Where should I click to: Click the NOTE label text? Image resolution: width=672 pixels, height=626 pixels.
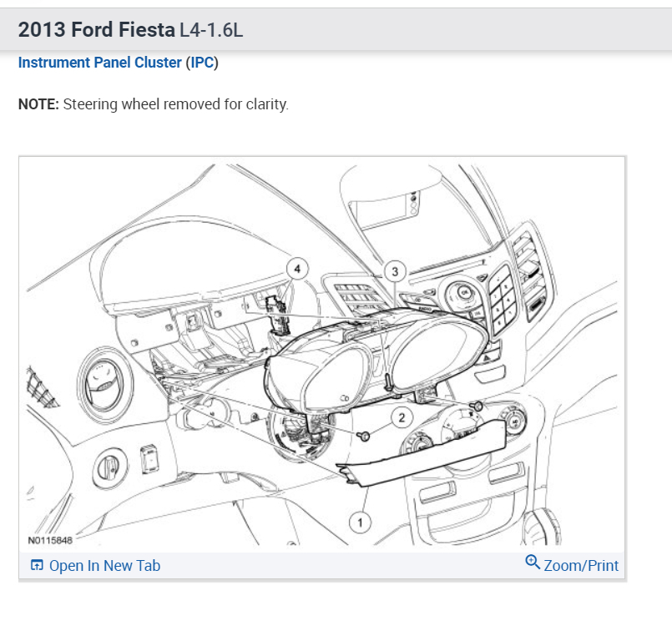point(38,105)
